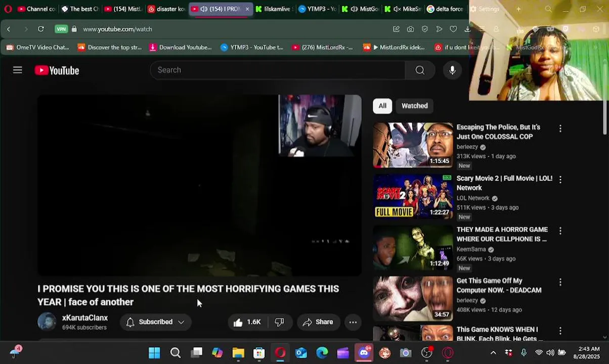Open the DEADCAM video thumbnail
Screen dimensions: 609x364
coord(413,299)
